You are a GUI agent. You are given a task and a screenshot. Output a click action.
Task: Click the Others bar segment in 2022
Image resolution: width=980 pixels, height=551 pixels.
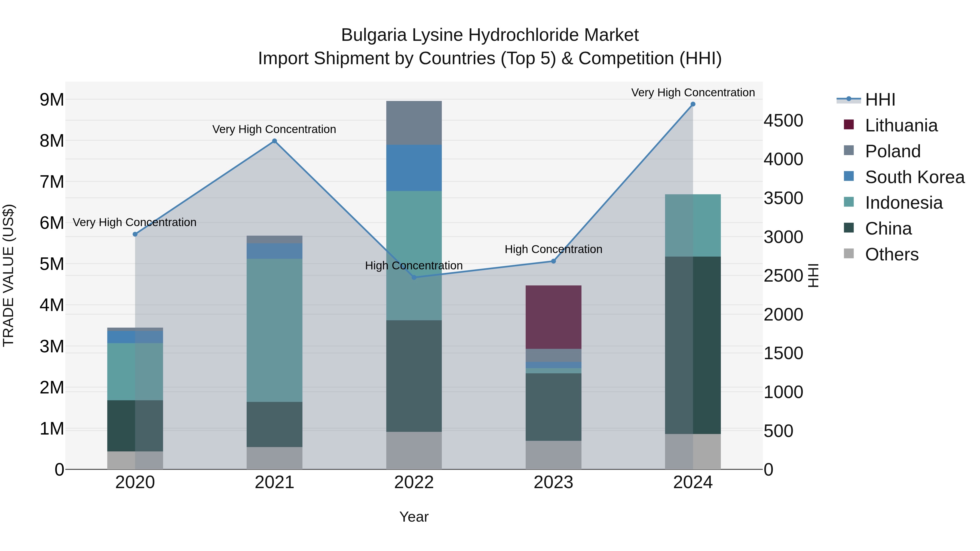(414, 450)
